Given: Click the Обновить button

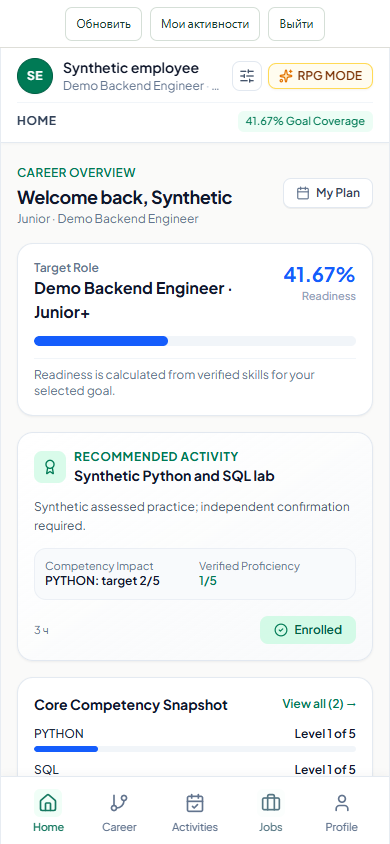Looking at the screenshot, I should click(103, 24).
